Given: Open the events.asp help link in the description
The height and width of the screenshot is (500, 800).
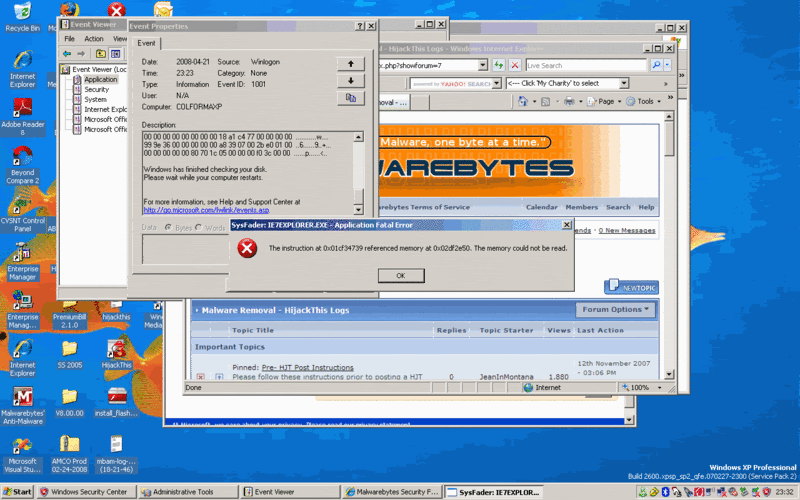Looking at the screenshot, I should click(x=206, y=210).
